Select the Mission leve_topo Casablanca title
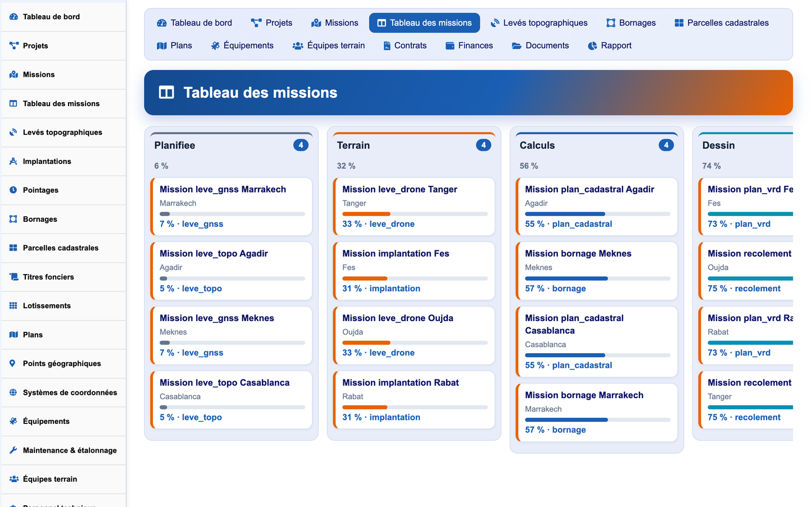This screenshot has width=812, height=507. (x=225, y=383)
